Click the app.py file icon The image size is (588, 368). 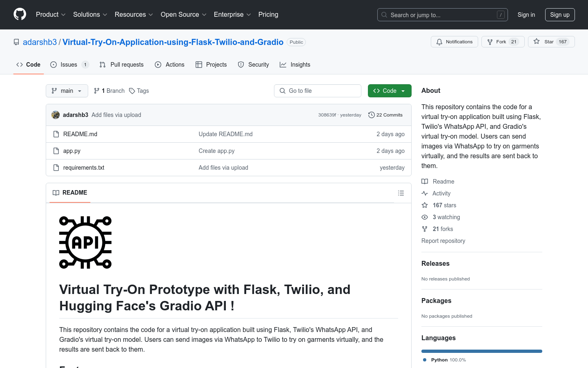point(56,151)
